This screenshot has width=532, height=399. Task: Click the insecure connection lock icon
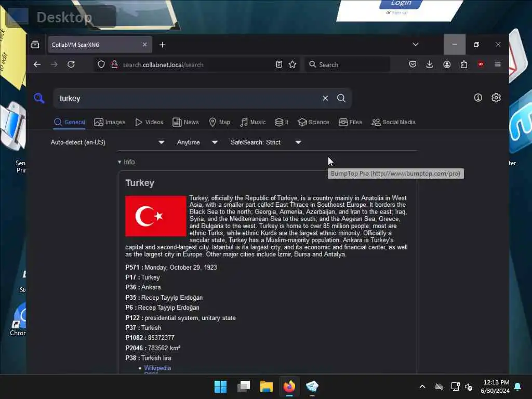pyautogui.click(x=115, y=64)
